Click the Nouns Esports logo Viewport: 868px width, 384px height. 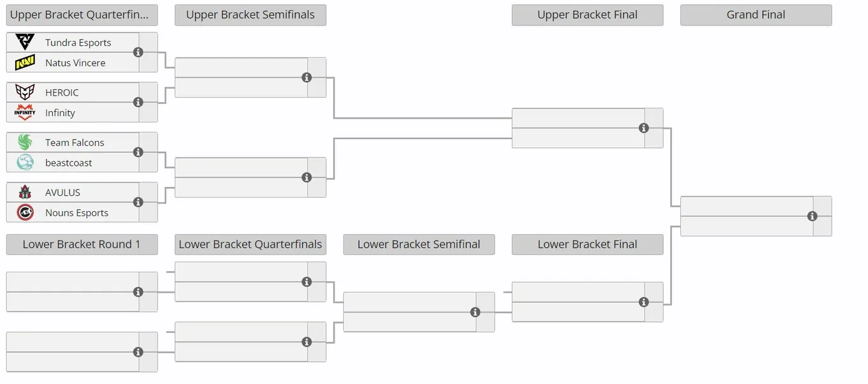(25, 212)
